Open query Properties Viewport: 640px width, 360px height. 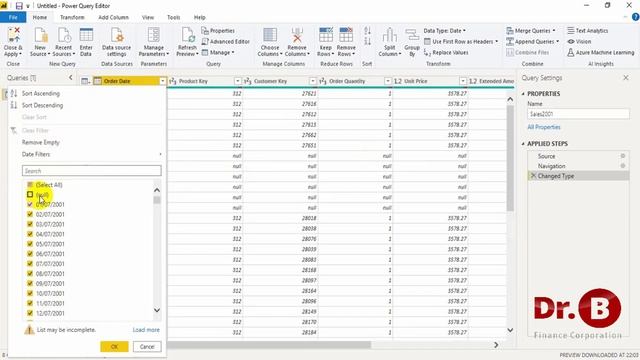[x=218, y=31]
